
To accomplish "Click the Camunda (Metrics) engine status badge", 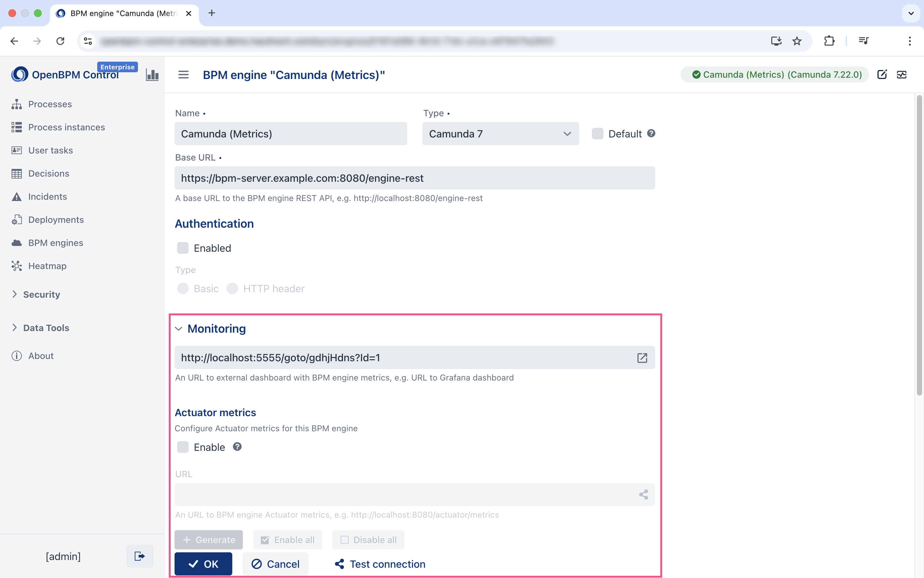I will (x=775, y=74).
